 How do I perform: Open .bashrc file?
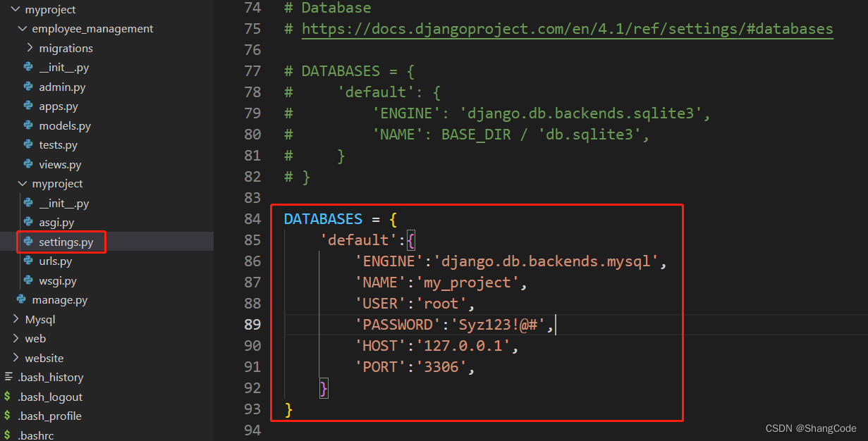(35, 435)
